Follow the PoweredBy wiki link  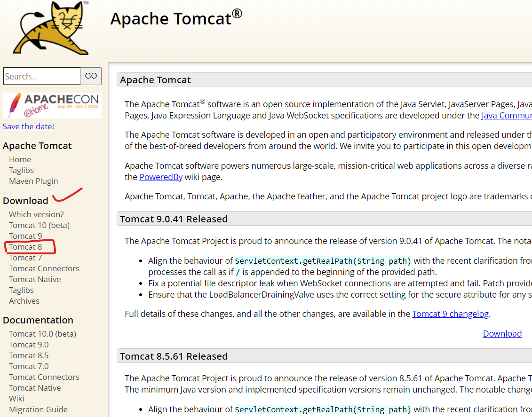(161, 177)
